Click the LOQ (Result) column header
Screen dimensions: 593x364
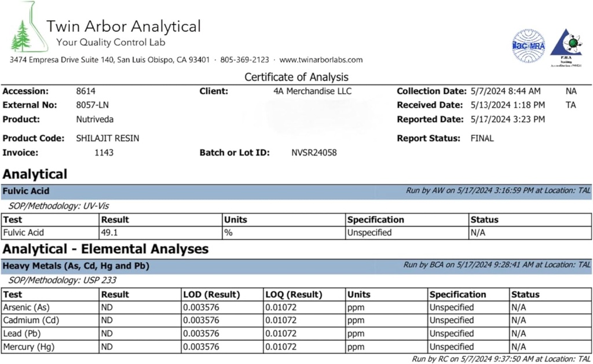293,294
